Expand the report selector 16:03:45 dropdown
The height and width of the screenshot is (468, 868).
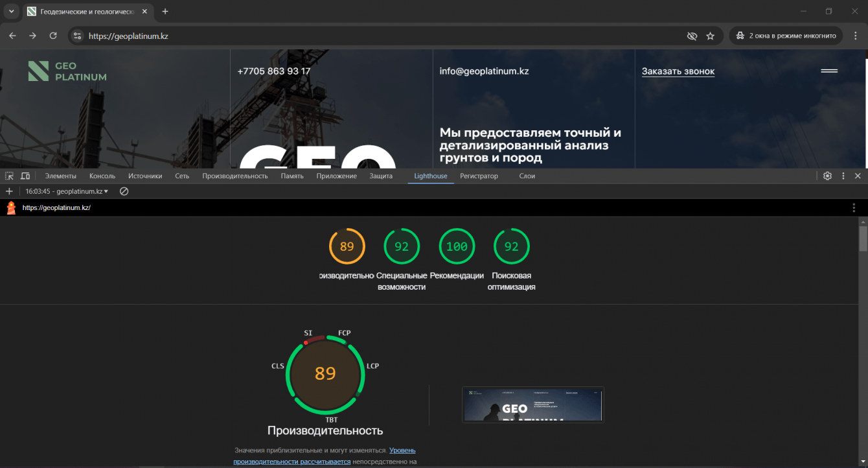[x=67, y=191]
